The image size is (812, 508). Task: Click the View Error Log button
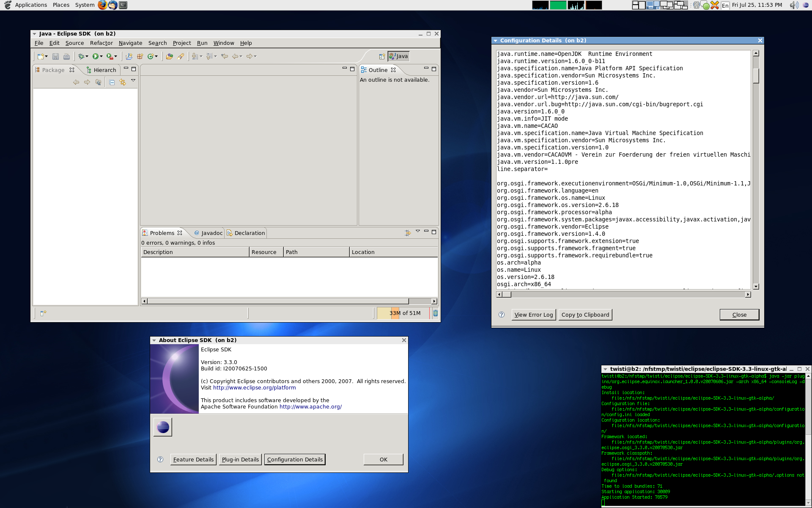pos(533,315)
